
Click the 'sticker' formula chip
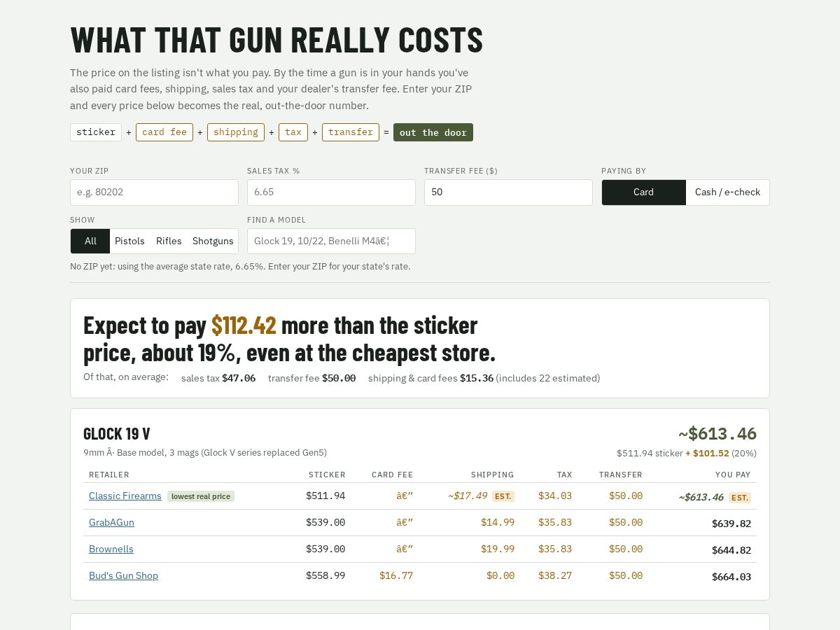[x=96, y=132]
